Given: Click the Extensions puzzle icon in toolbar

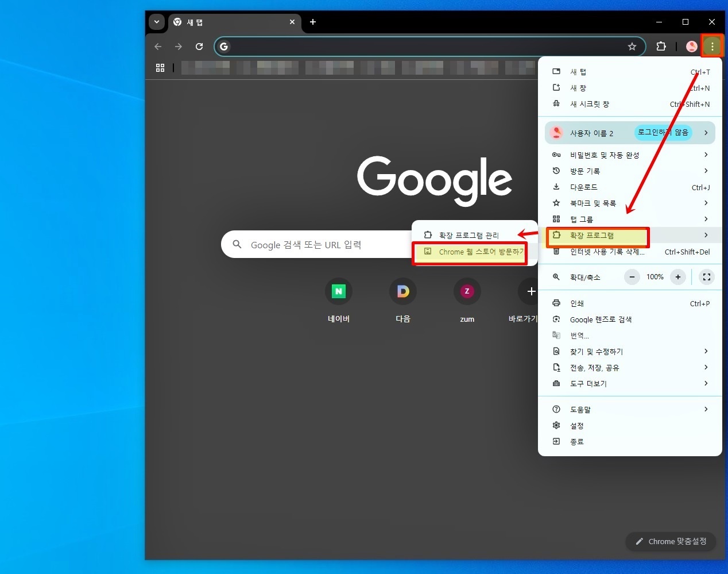Looking at the screenshot, I should click(x=661, y=47).
